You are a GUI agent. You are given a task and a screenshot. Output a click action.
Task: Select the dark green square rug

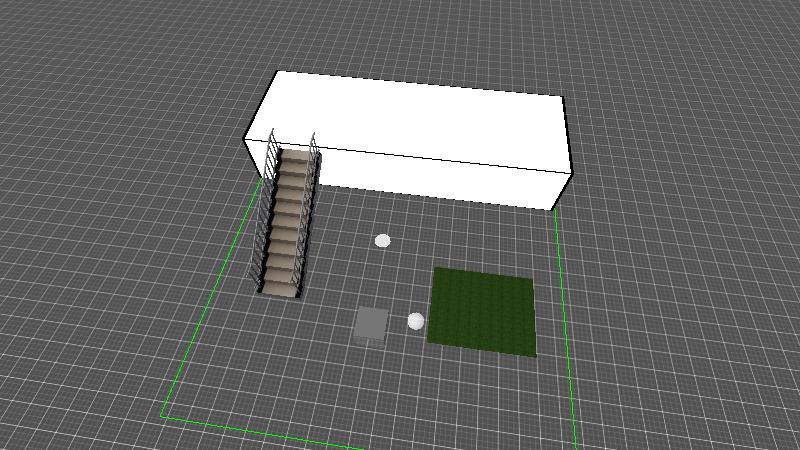482,310
